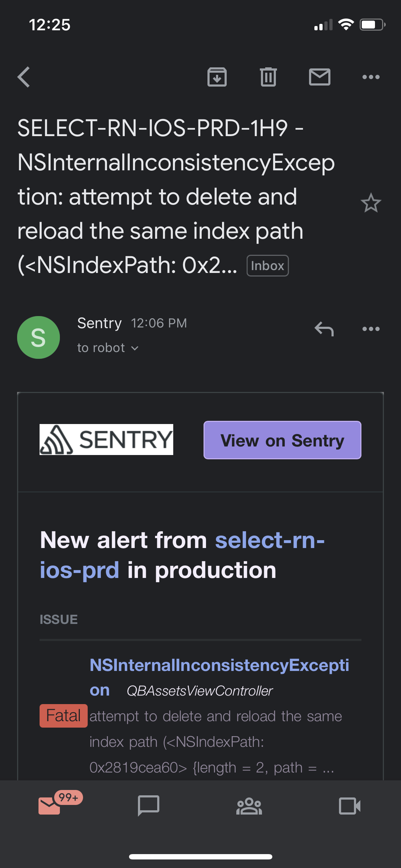Reply to Sentry's message
This screenshot has height=868, width=401.
[x=324, y=329]
